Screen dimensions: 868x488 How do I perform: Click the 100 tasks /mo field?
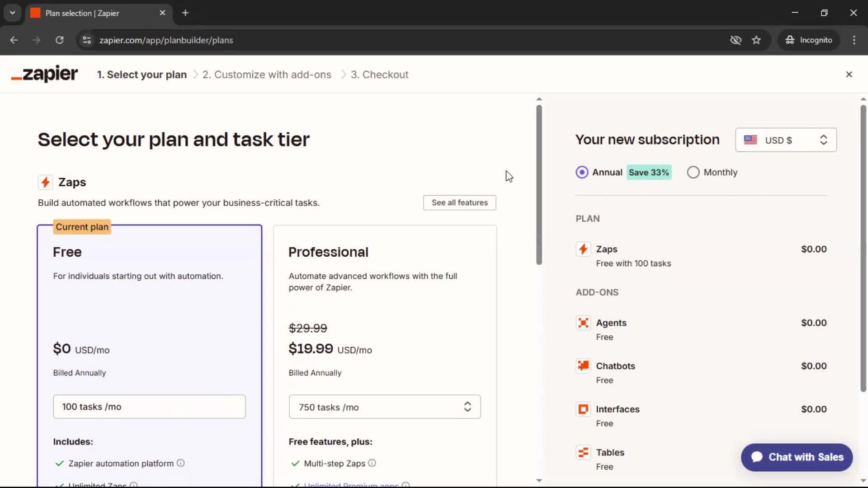pos(149,407)
